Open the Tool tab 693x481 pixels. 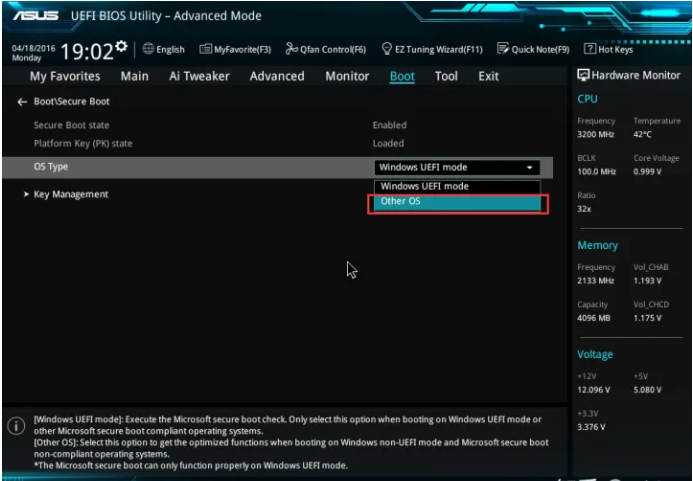446,76
